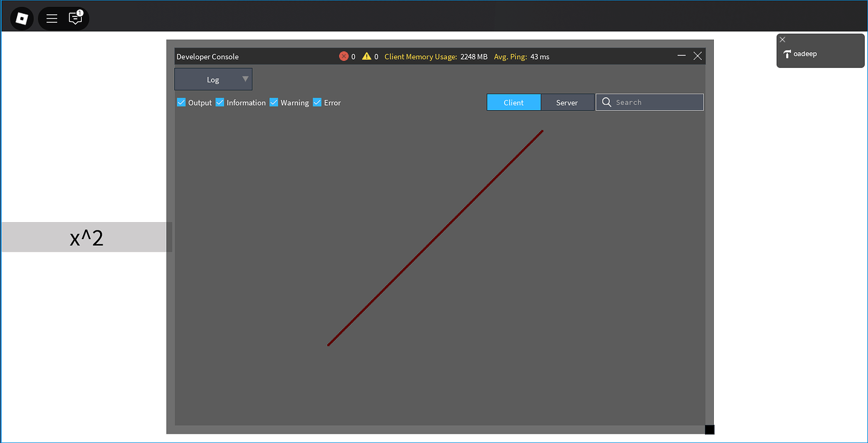Open the Roblox hamburger menu

coord(52,18)
